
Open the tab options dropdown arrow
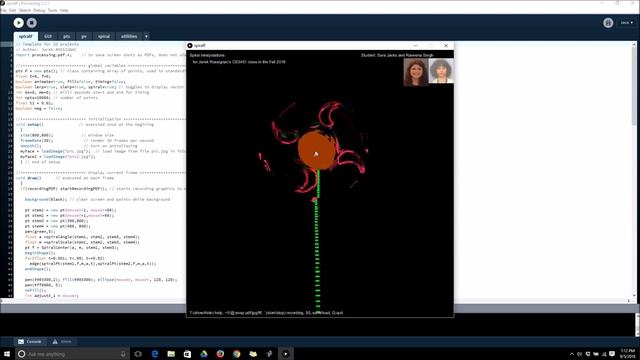(x=146, y=36)
